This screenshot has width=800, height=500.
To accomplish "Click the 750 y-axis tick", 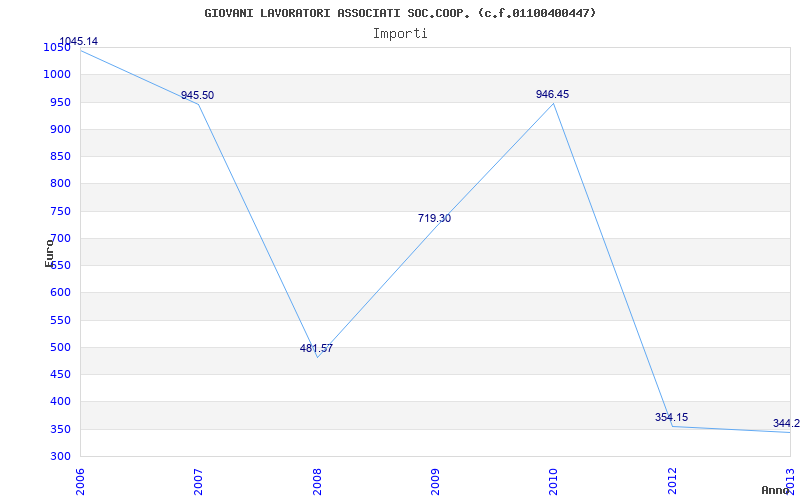I will coord(60,211).
